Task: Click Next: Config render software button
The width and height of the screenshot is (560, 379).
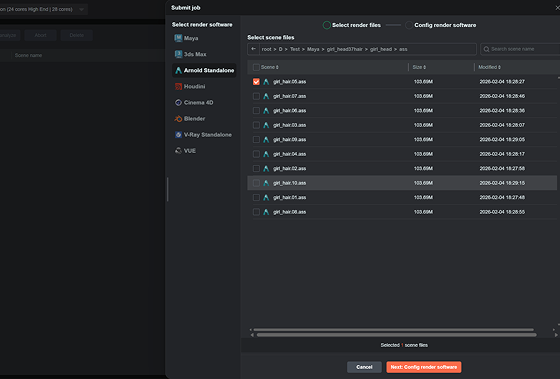Action: tap(424, 367)
